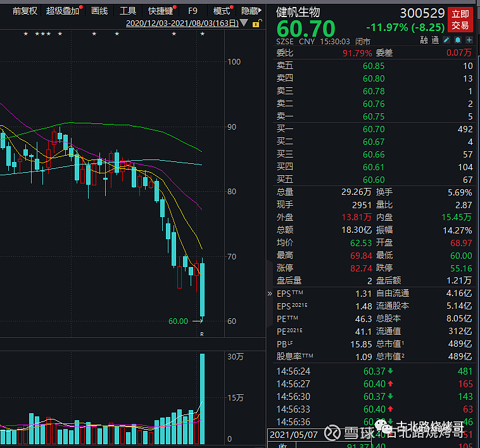Open the 快捷键 shortcuts menu
Image resolution: width=480 pixels, height=448 pixels.
pos(160,11)
